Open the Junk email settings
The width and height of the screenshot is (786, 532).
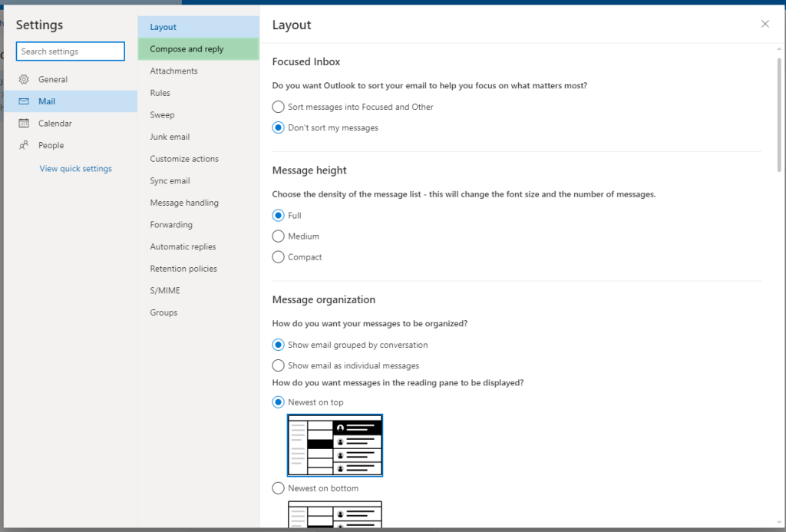click(170, 136)
